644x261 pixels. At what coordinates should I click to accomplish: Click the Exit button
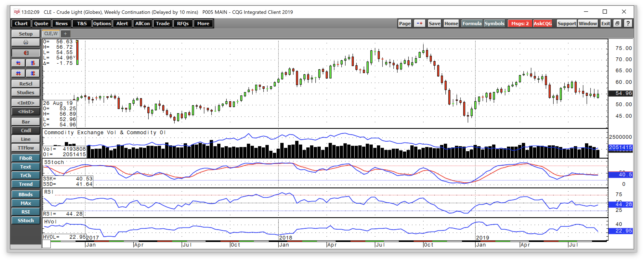click(x=605, y=24)
